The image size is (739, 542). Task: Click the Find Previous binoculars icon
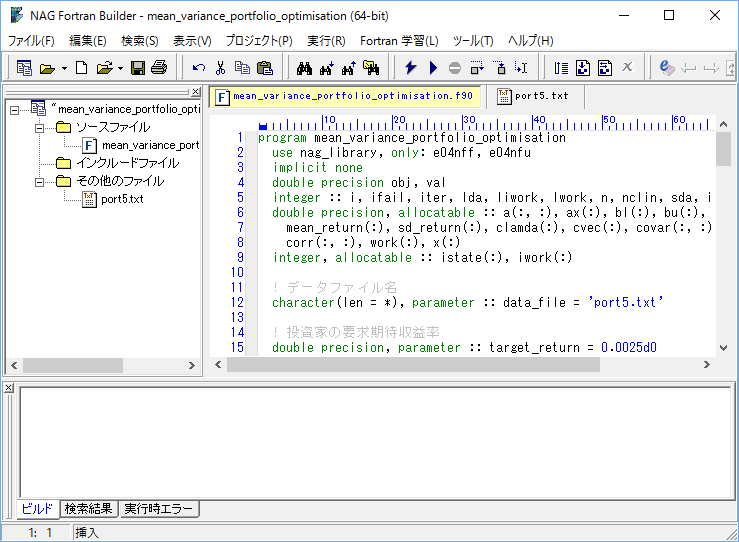(349, 69)
